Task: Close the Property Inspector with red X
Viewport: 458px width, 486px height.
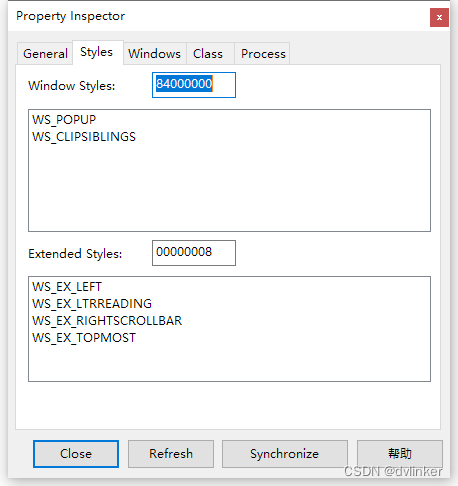Action: 439,17
